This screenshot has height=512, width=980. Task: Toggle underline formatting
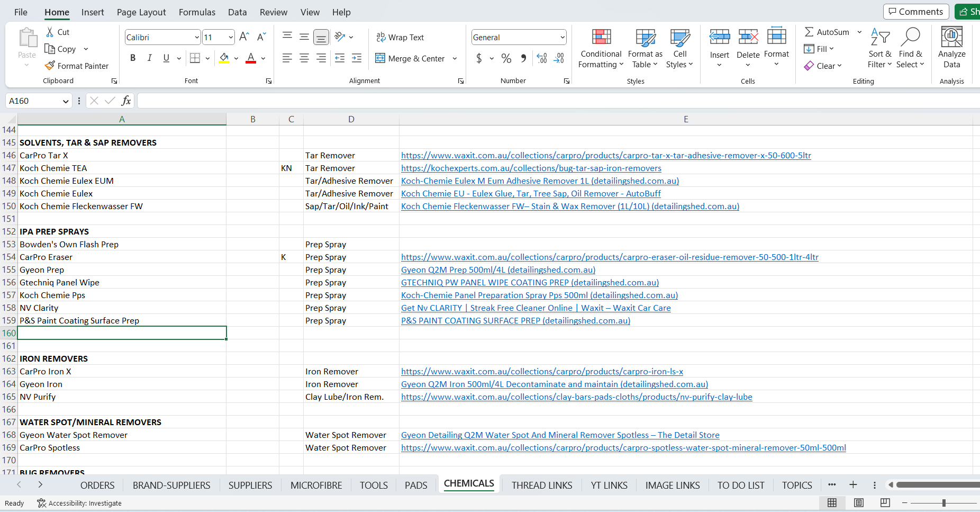166,58
